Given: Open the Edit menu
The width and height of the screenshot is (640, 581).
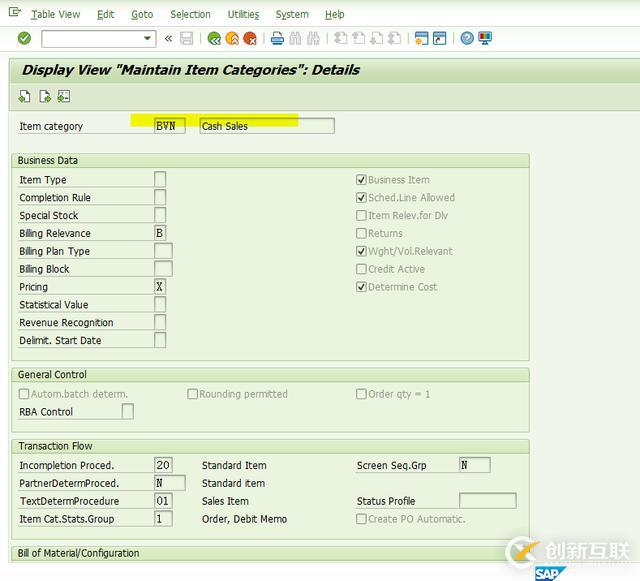Looking at the screenshot, I should coord(106,15).
